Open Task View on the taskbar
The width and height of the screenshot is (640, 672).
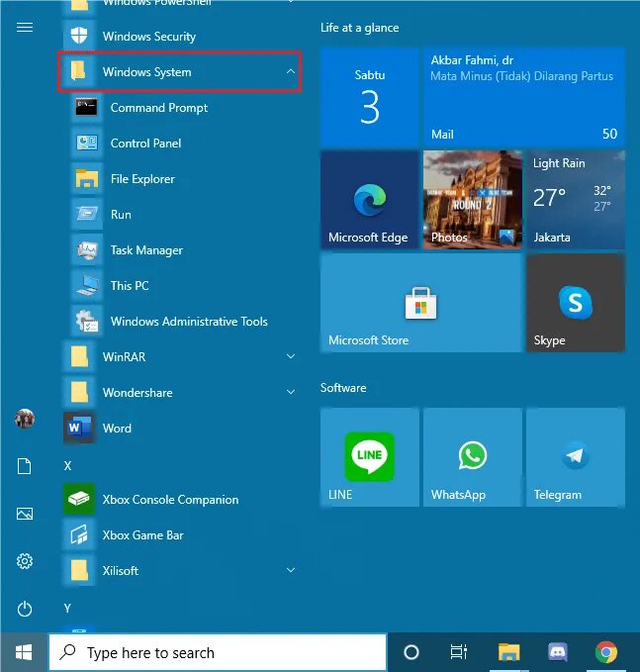[459, 652]
